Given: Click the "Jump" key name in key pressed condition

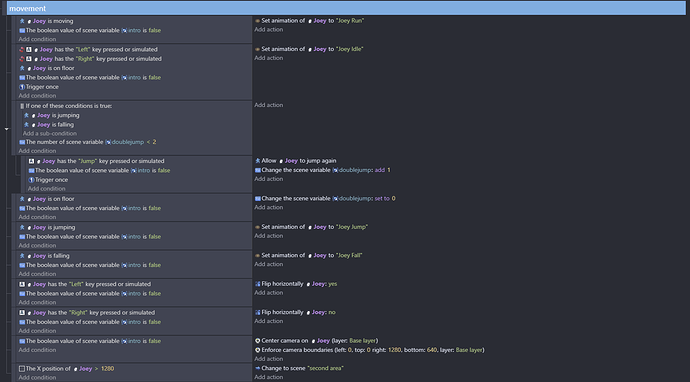Looking at the screenshot, I should pos(89,161).
